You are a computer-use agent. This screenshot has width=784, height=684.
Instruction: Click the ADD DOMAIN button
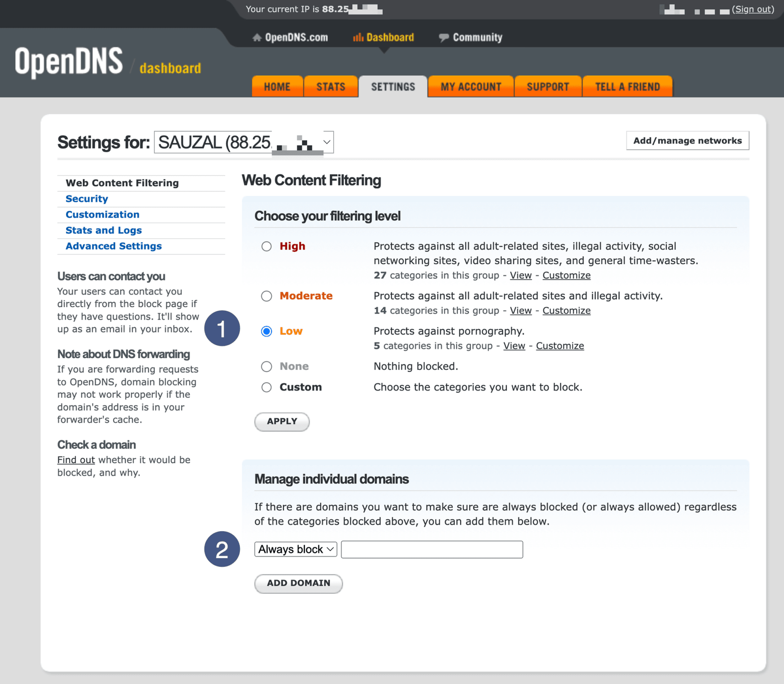click(298, 583)
